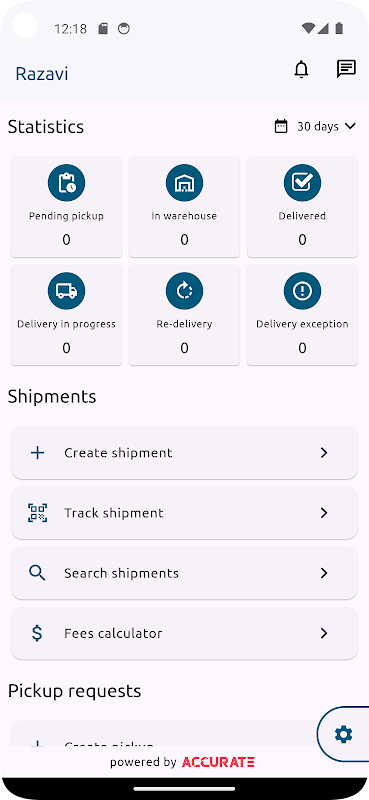Screen dimensions: 369x800
Task: Open notifications bell icon
Action: [302, 69]
